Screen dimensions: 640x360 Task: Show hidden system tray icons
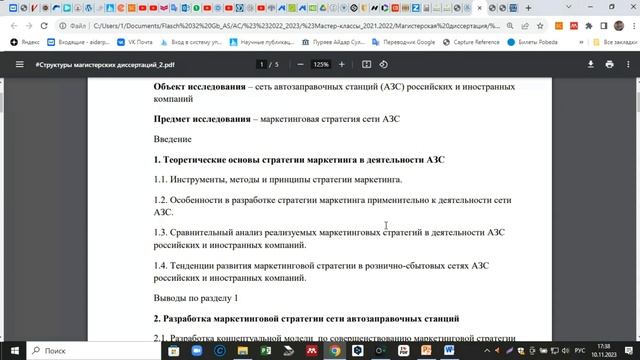(487, 351)
